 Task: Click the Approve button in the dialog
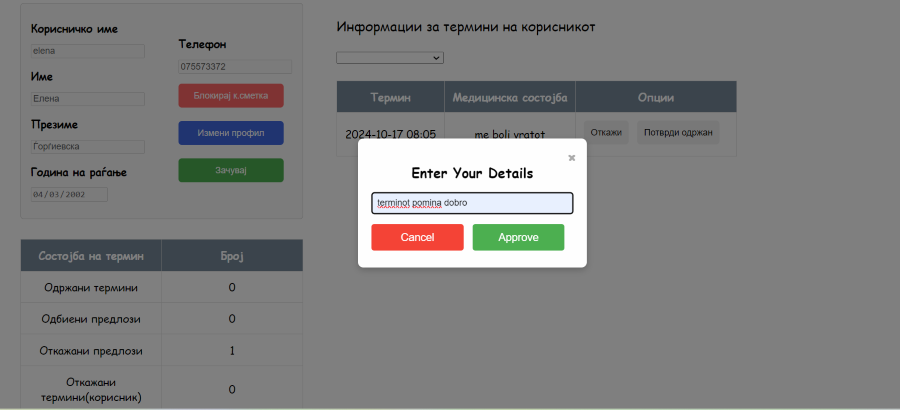coord(518,237)
